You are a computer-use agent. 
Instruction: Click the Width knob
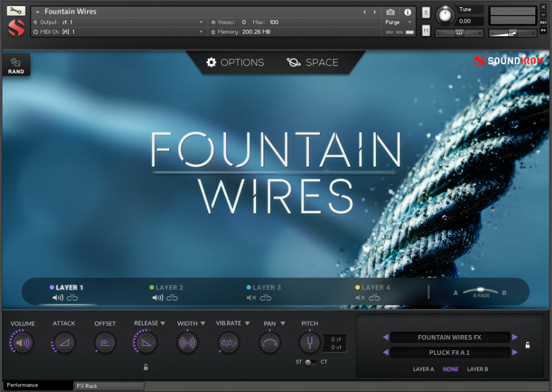(187, 342)
